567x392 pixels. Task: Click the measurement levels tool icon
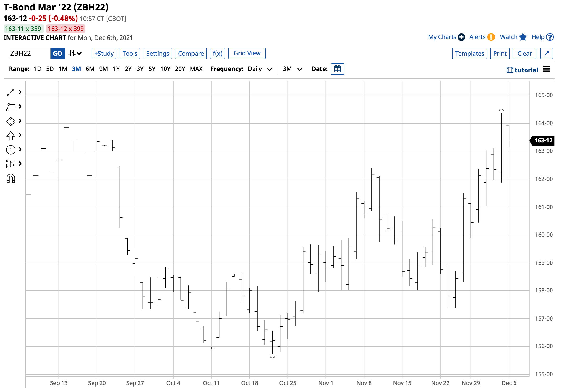point(10,164)
